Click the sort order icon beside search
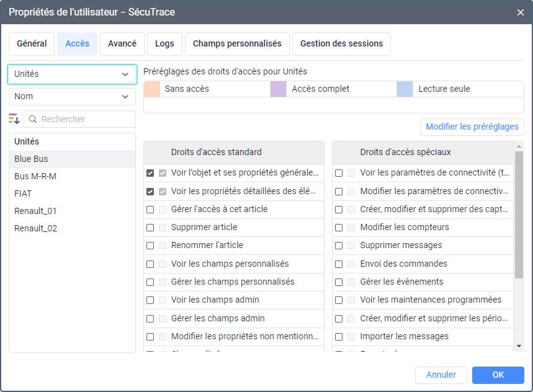This screenshot has height=392, width=533. click(x=14, y=118)
